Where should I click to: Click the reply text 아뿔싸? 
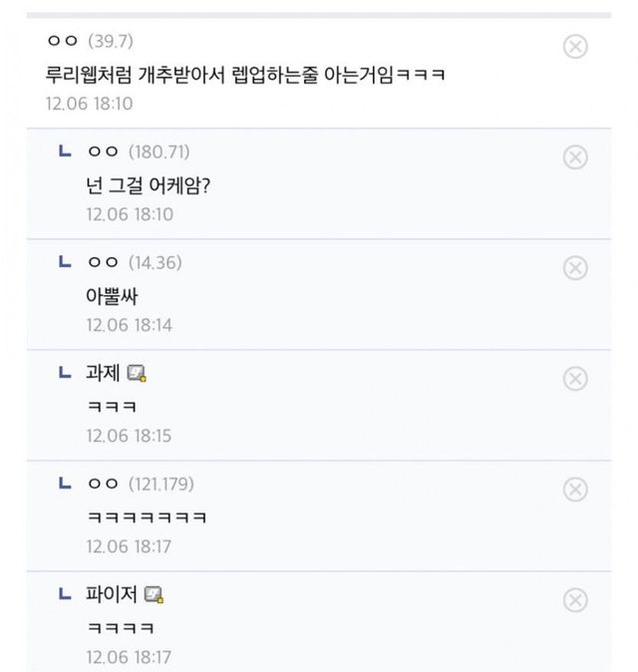click(x=112, y=296)
